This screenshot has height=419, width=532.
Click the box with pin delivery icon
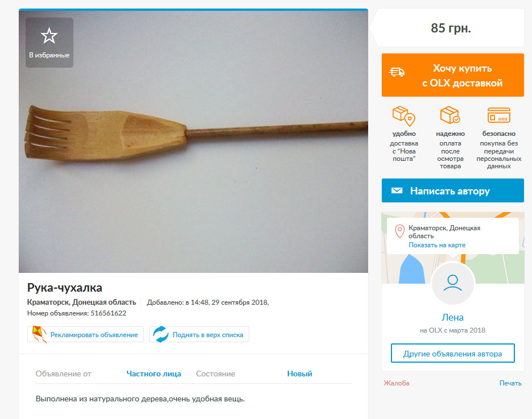[x=404, y=116]
